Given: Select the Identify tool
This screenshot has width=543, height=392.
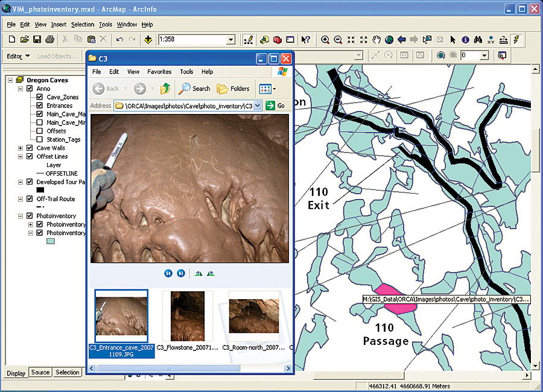Looking at the screenshot, I should click(x=466, y=40).
